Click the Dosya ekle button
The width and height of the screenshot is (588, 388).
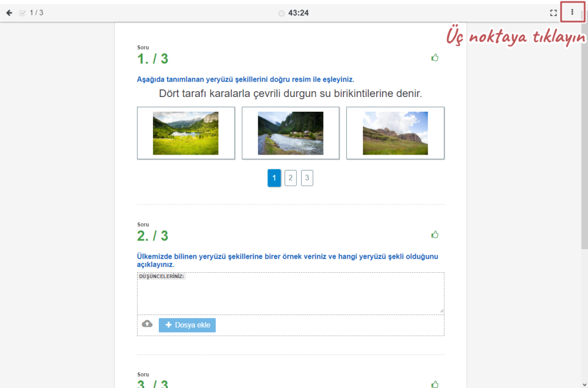tap(187, 325)
